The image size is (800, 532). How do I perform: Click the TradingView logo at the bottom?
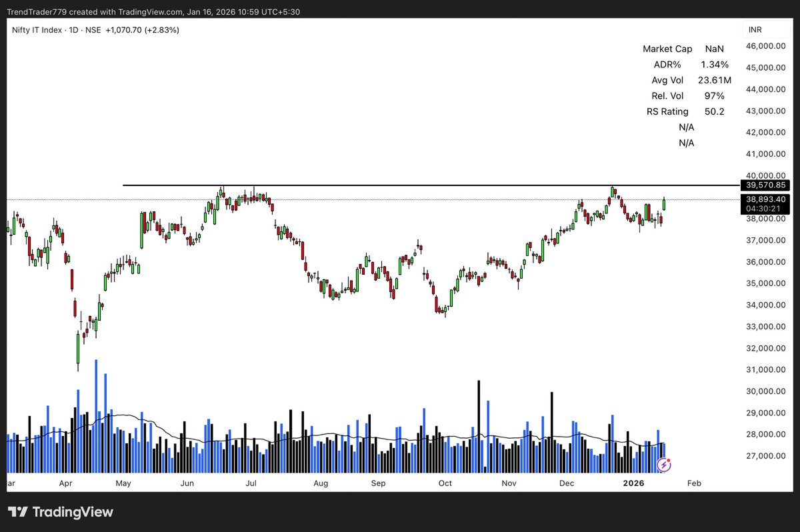pos(61,512)
